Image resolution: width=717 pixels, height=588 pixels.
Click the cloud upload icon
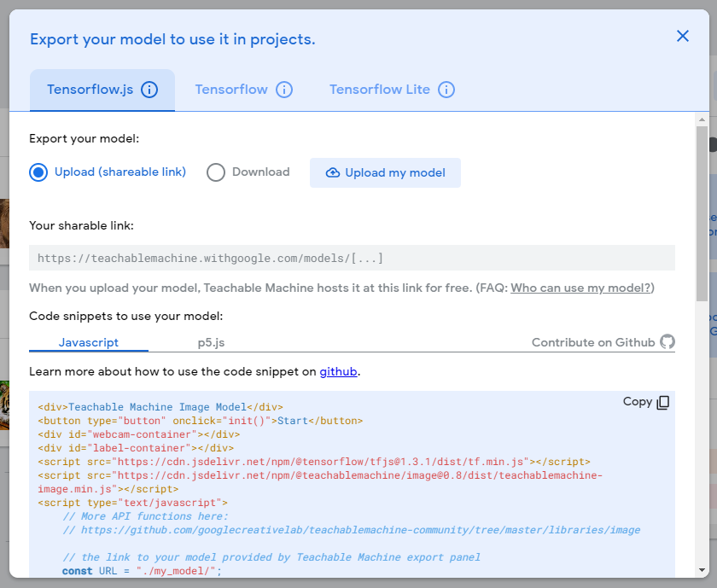click(x=332, y=173)
